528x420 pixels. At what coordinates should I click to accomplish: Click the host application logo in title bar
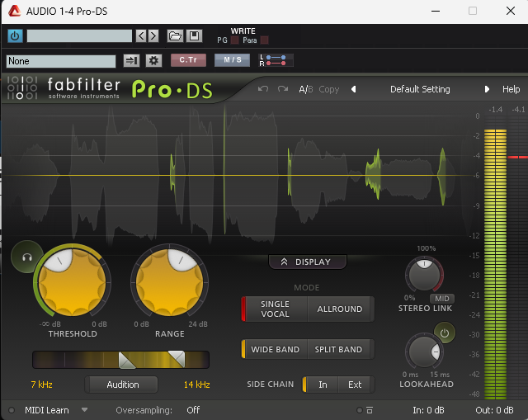[x=15, y=11]
